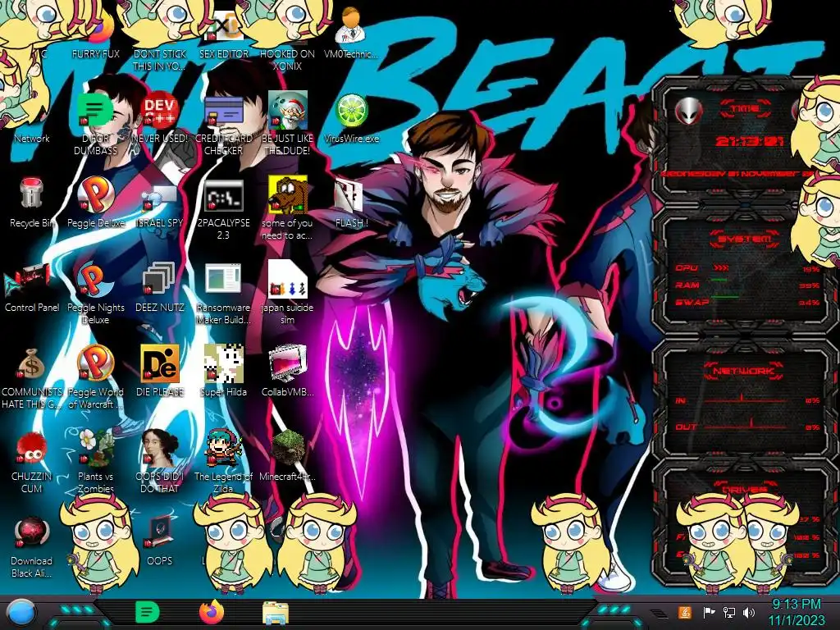840x630 pixels.
Task: Click the CPU usage bar in the widget
Action: click(x=721, y=268)
